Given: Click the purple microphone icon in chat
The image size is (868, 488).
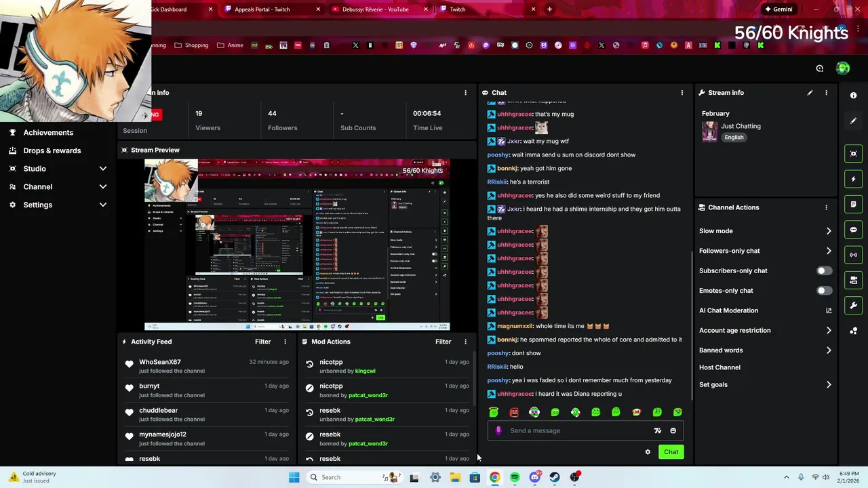Looking at the screenshot, I should coord(498,430).
